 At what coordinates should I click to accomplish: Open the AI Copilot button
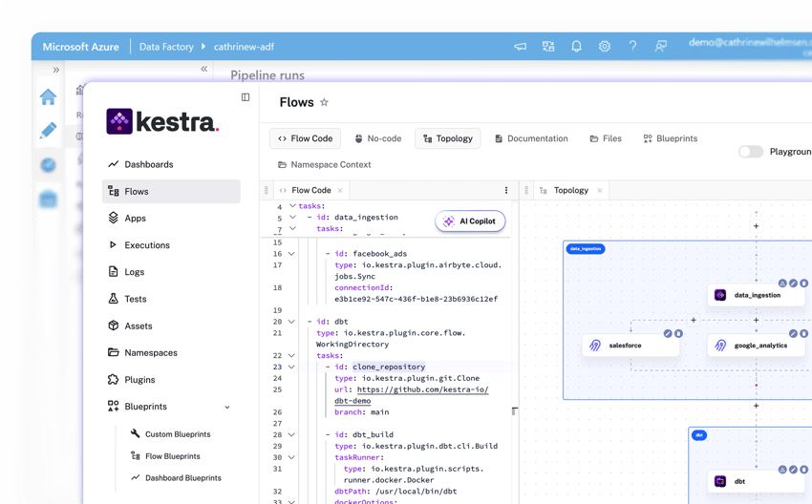pyautogui.click(x=469, y=221)
